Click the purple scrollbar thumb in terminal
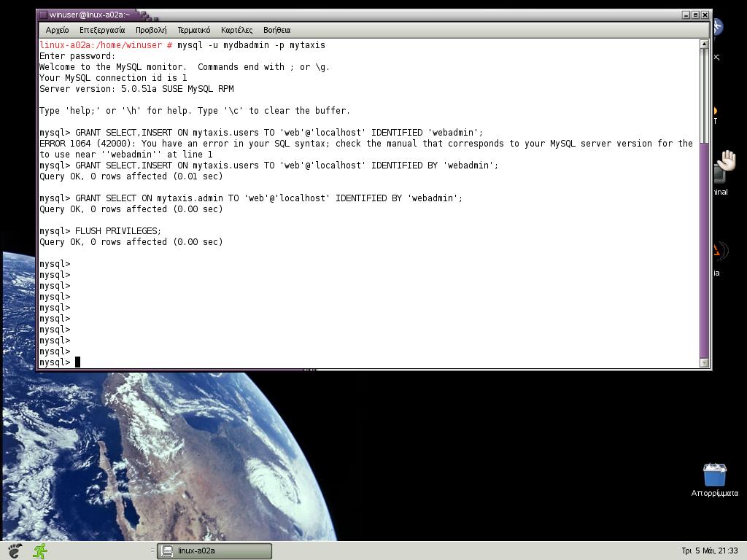Image resolution: width=747 pixels, height=560 pixels. click(704, 250)
